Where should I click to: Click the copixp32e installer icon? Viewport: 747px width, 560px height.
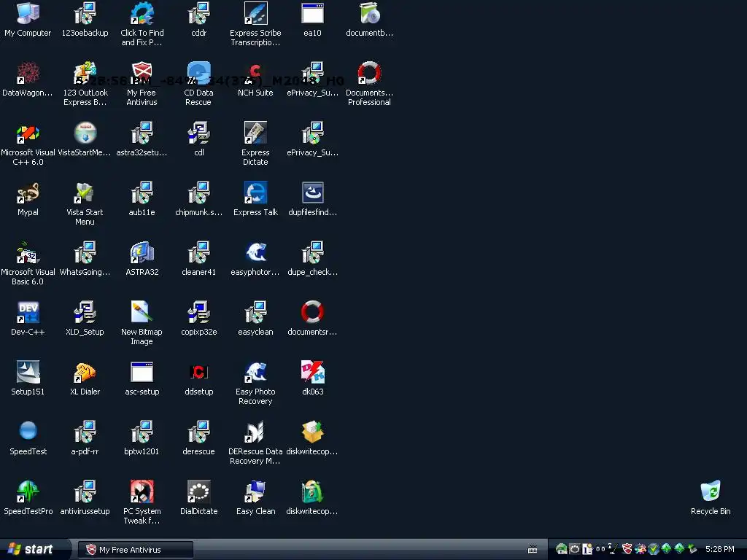(x=198, y=319)
